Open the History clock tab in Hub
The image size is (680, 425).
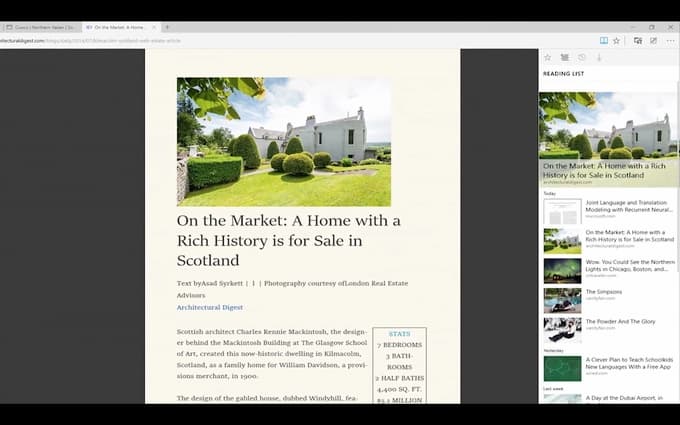582,57
